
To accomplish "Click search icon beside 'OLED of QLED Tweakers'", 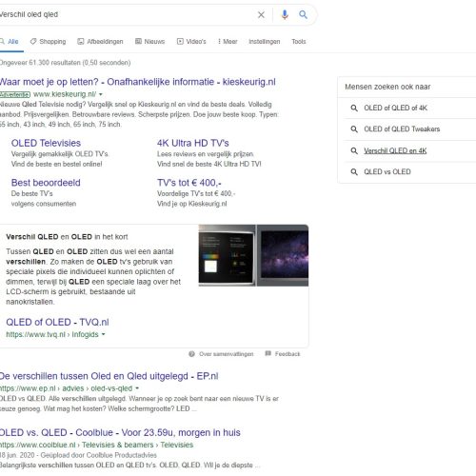I will (x=354, y=129).
